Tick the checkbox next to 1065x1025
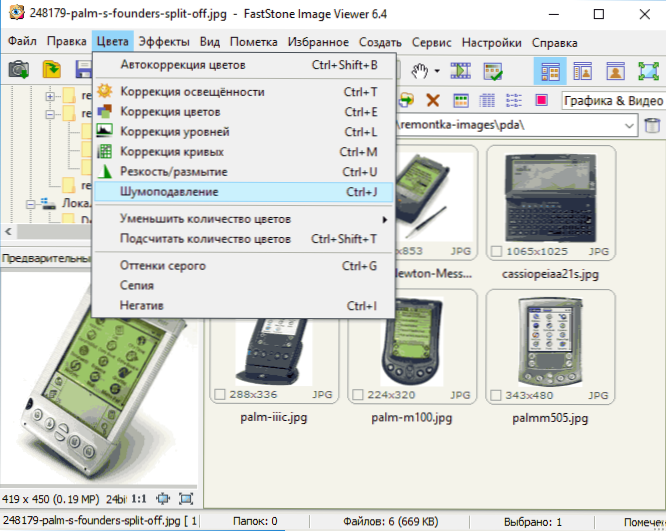Screen dimensions: 666x531 (x=496, y=251)
